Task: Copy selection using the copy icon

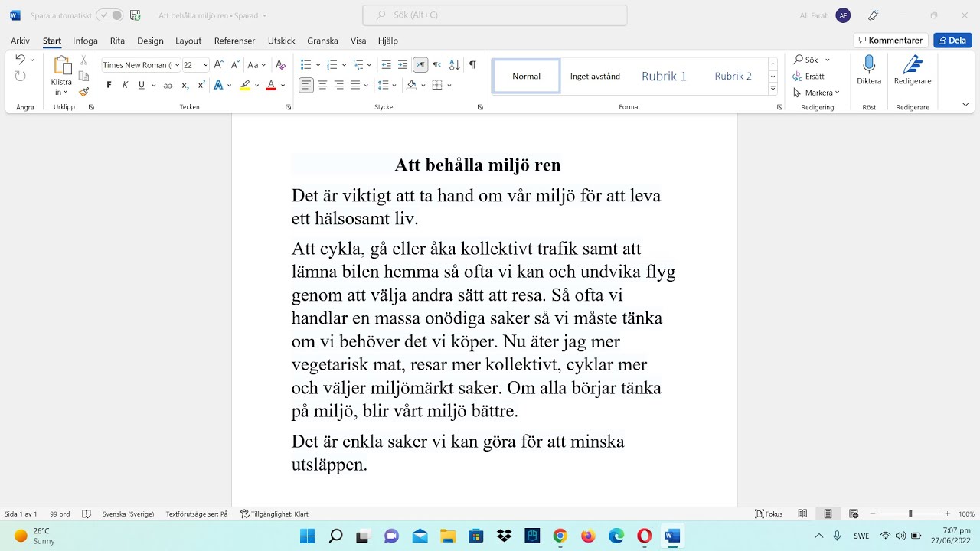Action: click(83, 76)
